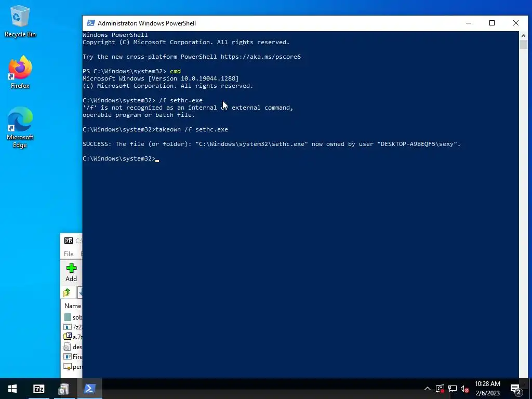Click the PowerShell taskbar icon
Screen dimensions: 532x399
(x=89, y=389)
